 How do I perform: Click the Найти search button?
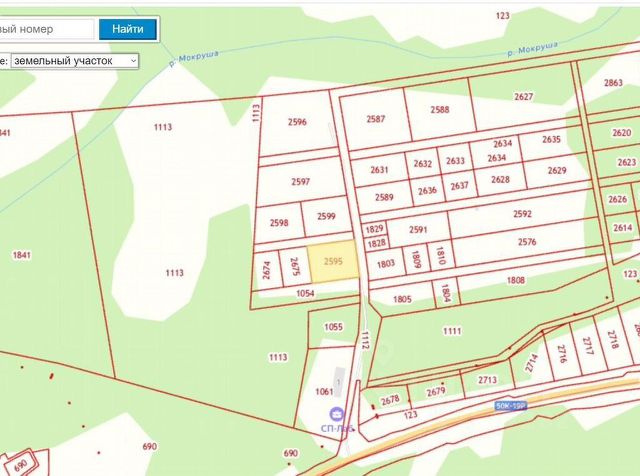[128, 29]
